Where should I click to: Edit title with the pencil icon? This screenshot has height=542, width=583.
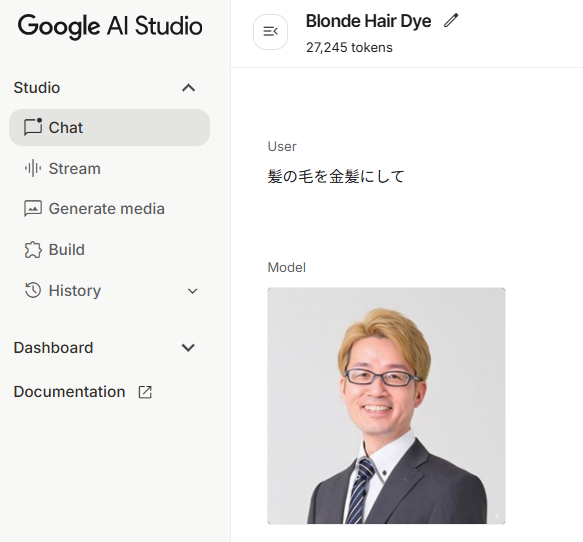[451, 20]
